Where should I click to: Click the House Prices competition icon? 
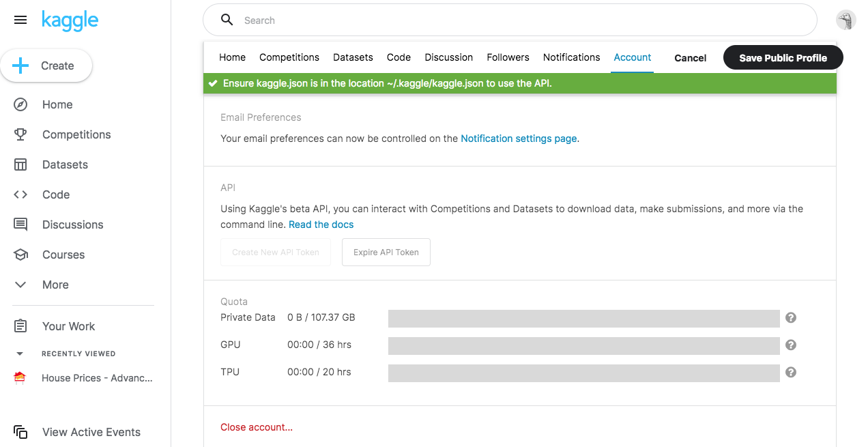20,378
